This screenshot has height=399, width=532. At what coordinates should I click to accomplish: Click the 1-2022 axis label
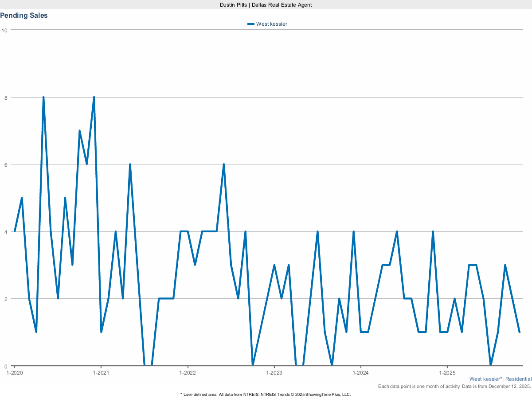click(x=188, y=373)
